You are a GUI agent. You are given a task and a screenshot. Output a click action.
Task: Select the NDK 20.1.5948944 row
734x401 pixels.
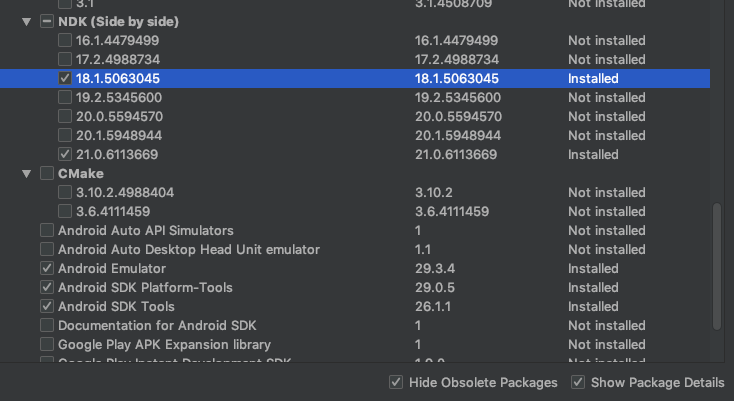(x=300, y=135)
